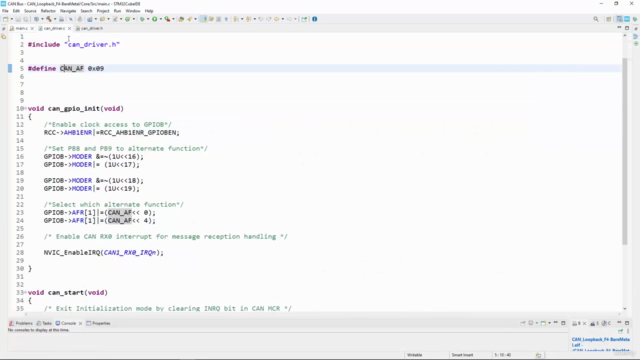This screenshot has height=360, width=640.
Task: Open the Tasks view tab
Action: [44, 323]
